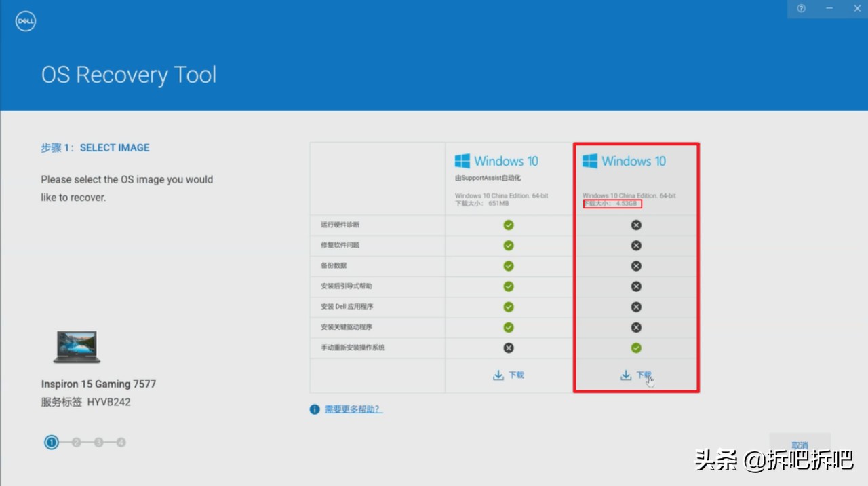The image size is (868, 486).
Task: Click the Inspiron 15 Gaming laptop image
Action: (77, 346)
